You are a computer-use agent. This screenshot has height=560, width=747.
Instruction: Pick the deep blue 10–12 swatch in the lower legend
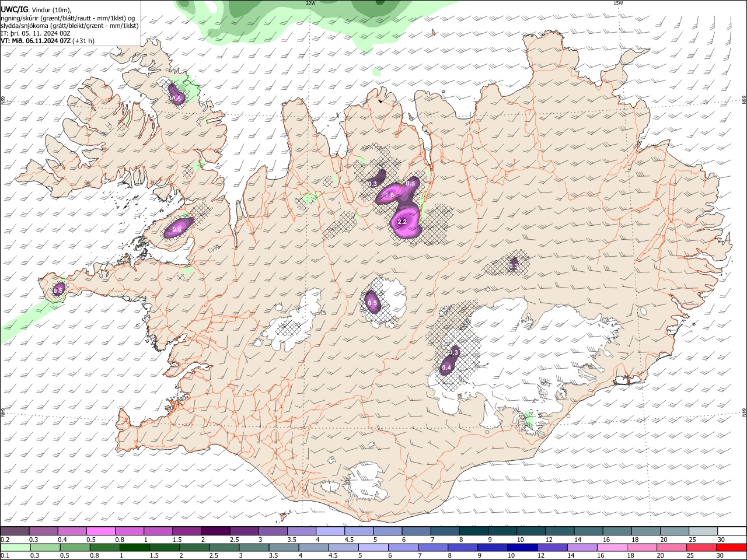click(x=522, y=547)
